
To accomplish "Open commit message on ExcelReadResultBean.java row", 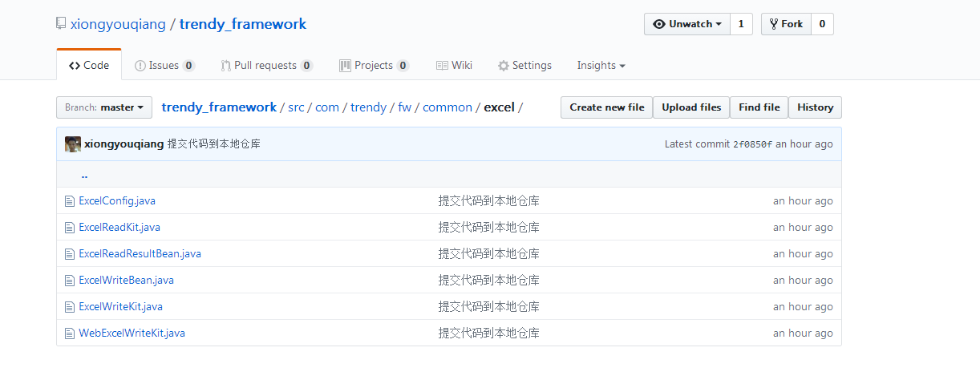I will pos(489,254).
